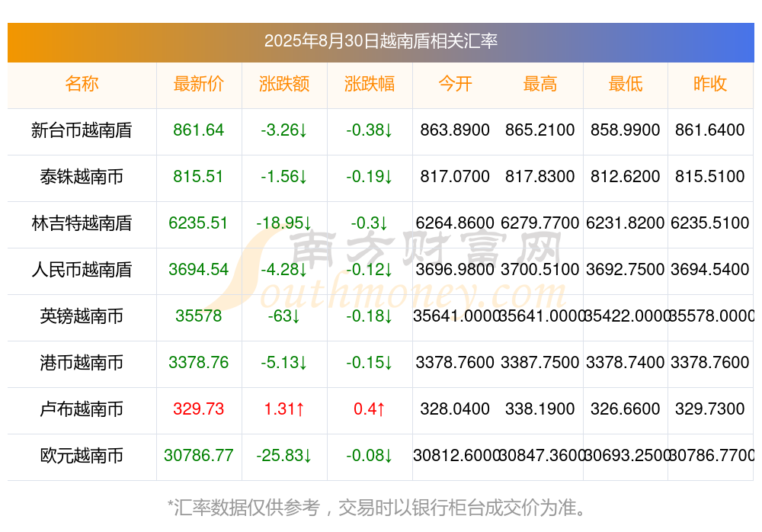The image size is (762, 532).
Task: Click opening value 817.0700
Action: [x=455, y=177]
